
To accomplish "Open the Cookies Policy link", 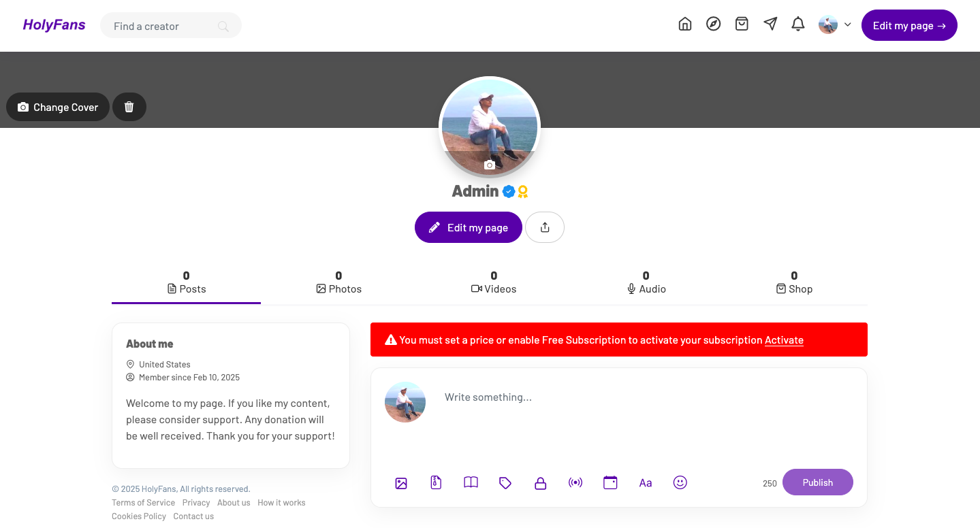I will coord(139,516).
